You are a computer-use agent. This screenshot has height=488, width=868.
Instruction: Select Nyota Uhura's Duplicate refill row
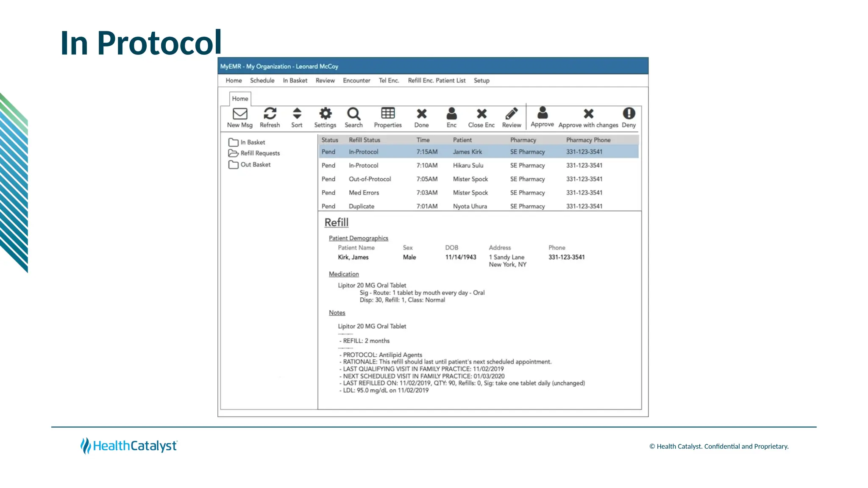(470, 206)
